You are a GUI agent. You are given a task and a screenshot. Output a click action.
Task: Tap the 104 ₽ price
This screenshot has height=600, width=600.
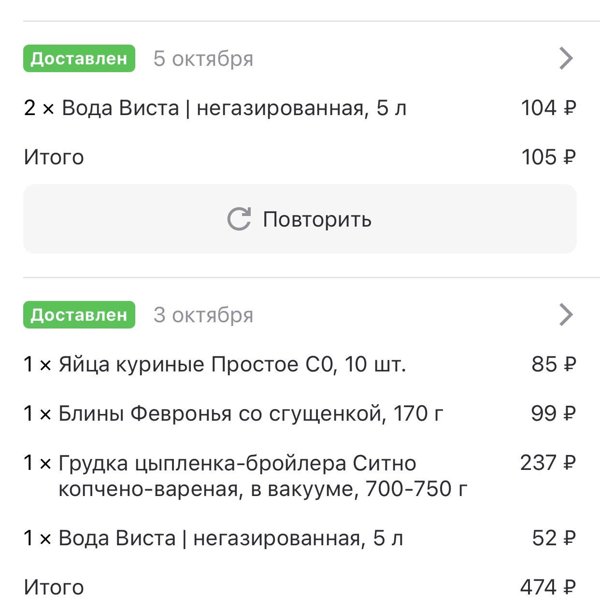pos(549,108)
